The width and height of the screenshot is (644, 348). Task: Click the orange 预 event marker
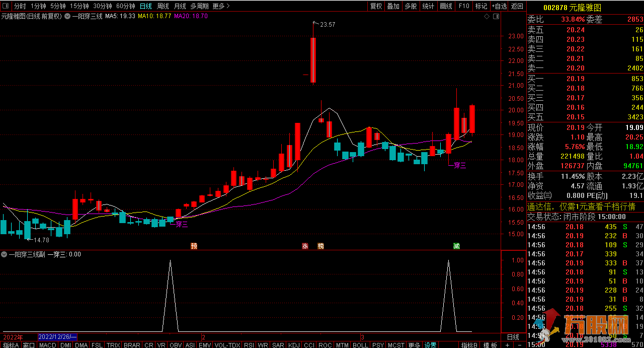194,246
